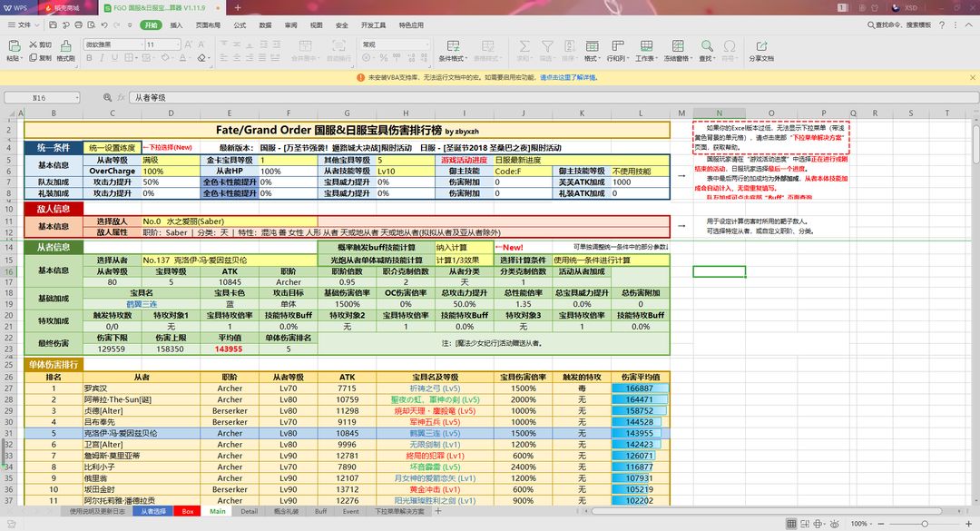Open zoom level 100% dropdown
The height and width of the screenshot is (531, 980).
click(x=859, y=524)
